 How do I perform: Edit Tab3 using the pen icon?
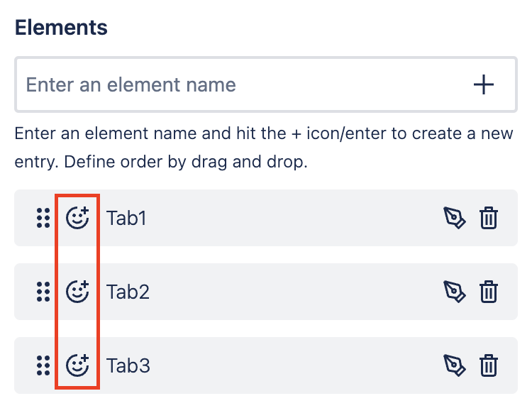[x=454, y=365]
